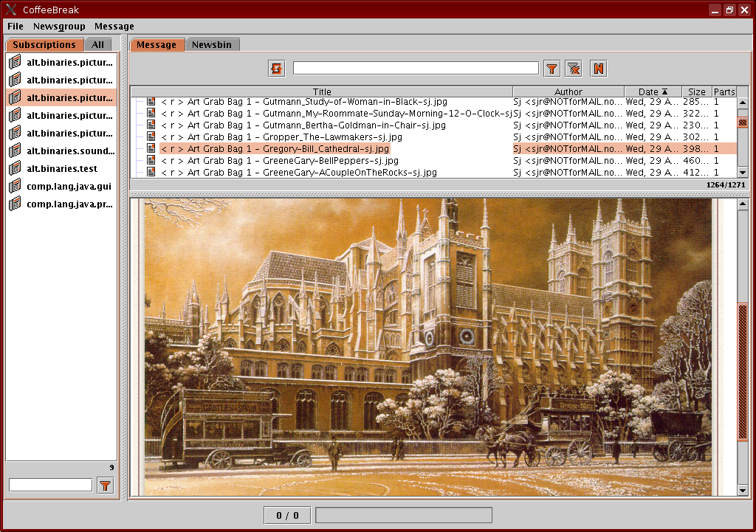756x532 pixels.
Task: Click message icon of Gutmann_Bertha-Goldman-in-Chair row
Action: point(151,125)
